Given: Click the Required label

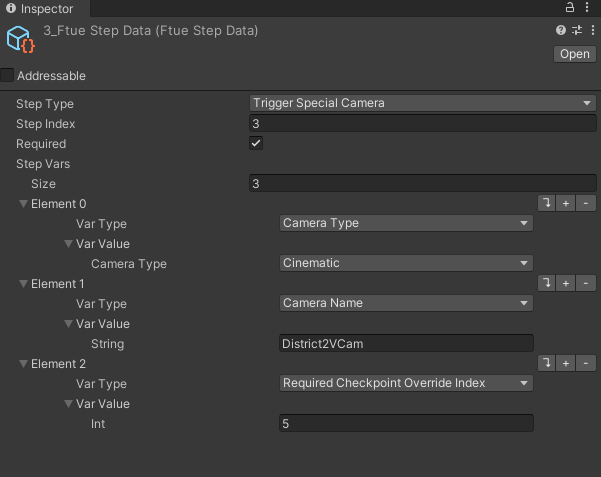Looking at the screenshot, I should point(41,144).
